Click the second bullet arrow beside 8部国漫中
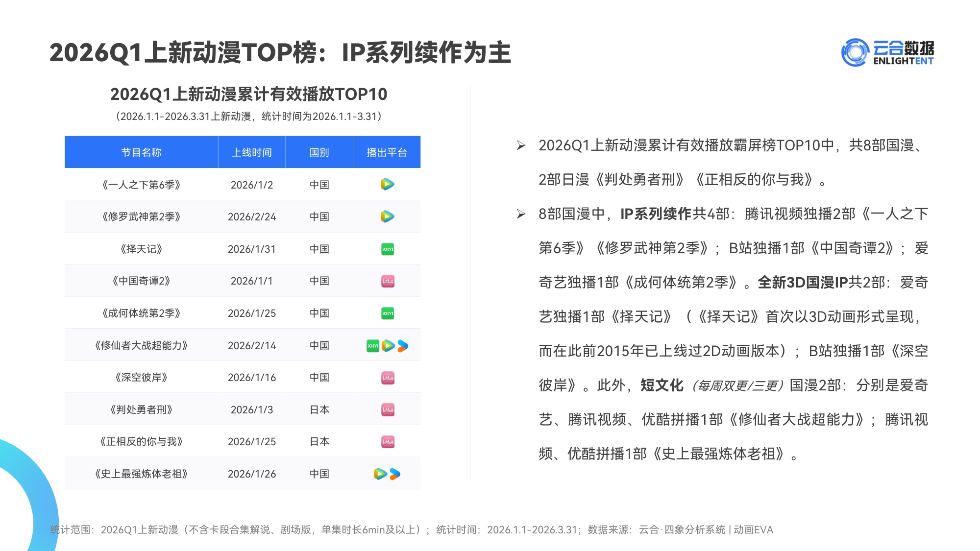This screenshot has width=980, height=551. click(x=521, y=214)
